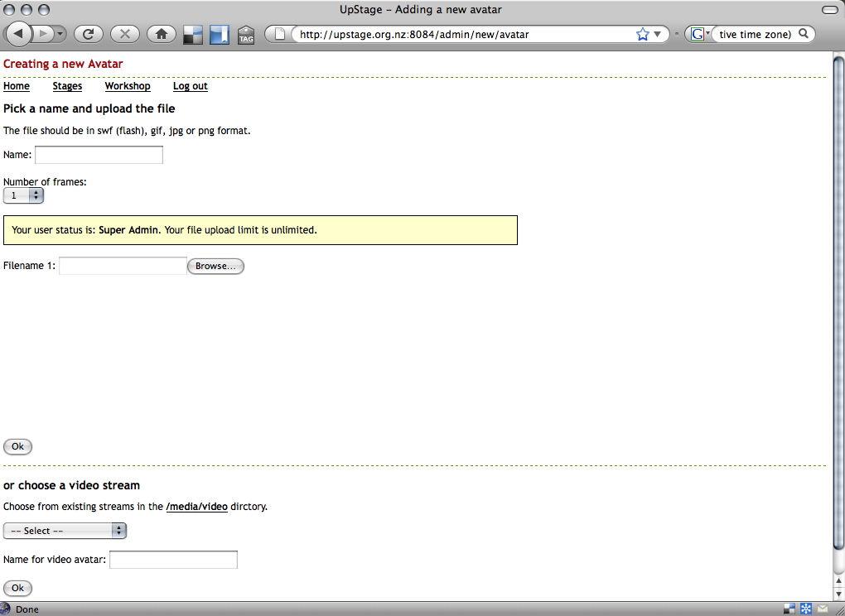
Task: Open the URL bar history dropdown arrow
Action: [x=658, y=35]
